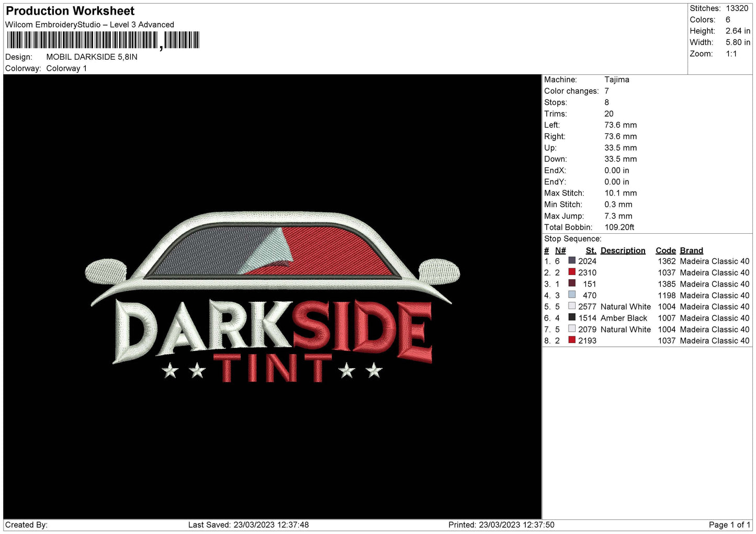Click the Stitches count 13320
The height and width of the screenshot is (534, 756).
[x=737, y=8]
